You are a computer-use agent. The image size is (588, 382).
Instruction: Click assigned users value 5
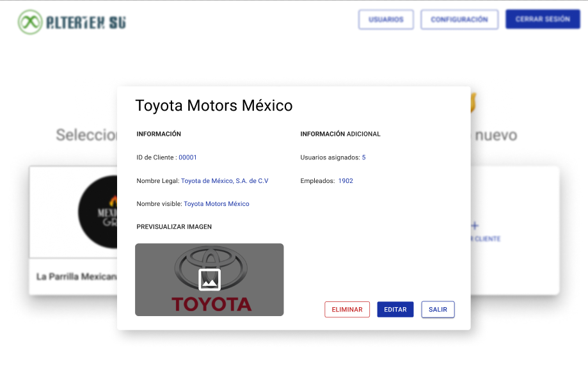pyautogui.click(x=364, y=157)
